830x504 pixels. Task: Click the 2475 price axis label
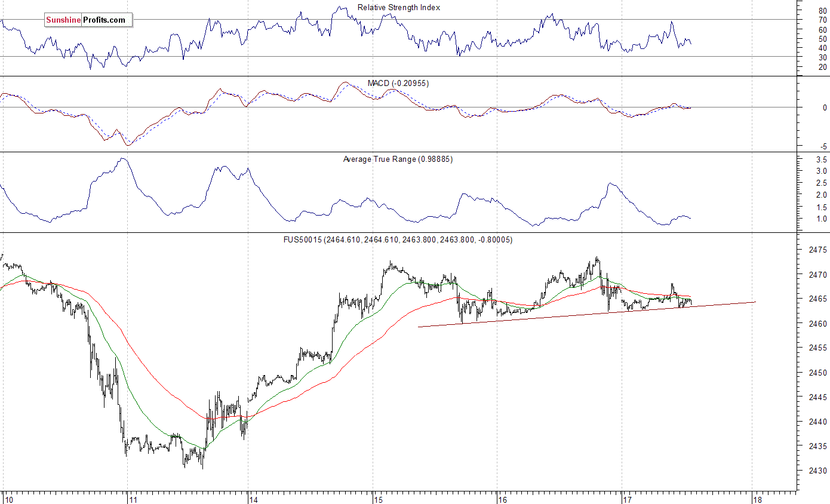(819, 250)
